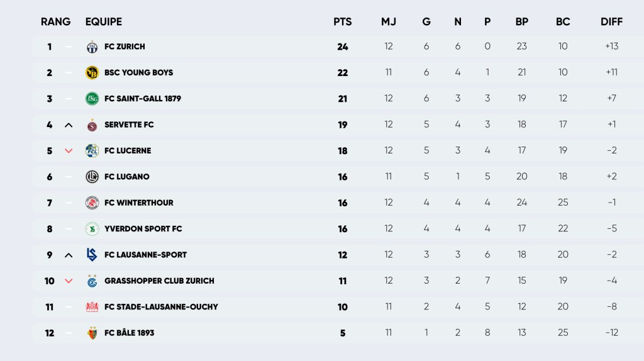Click the FC Lugano crest
The height and width of the screenshot is (361, 644).
92,177
